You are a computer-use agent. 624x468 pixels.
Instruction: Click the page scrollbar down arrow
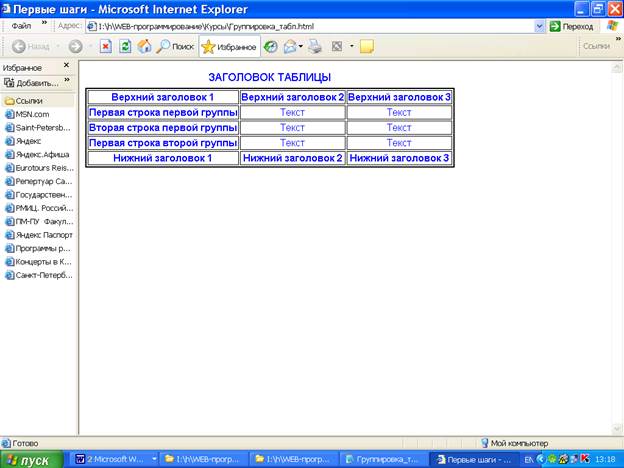click(x=617, y=429)
